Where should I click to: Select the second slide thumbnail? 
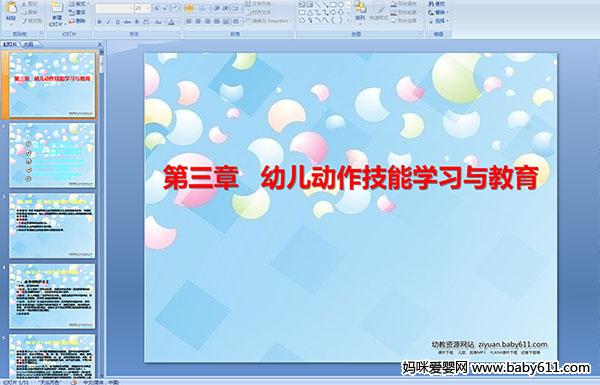tap(52, 155)
